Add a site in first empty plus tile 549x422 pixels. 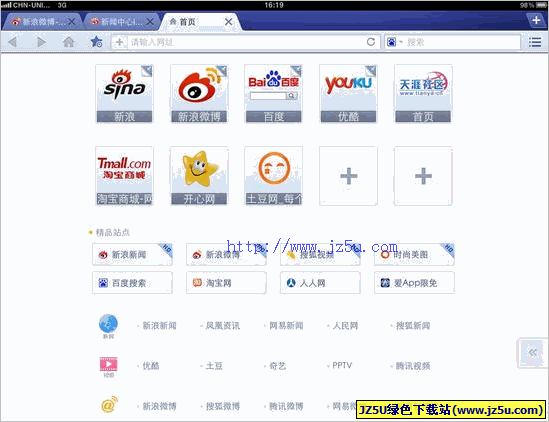click(x=348, y=176)
